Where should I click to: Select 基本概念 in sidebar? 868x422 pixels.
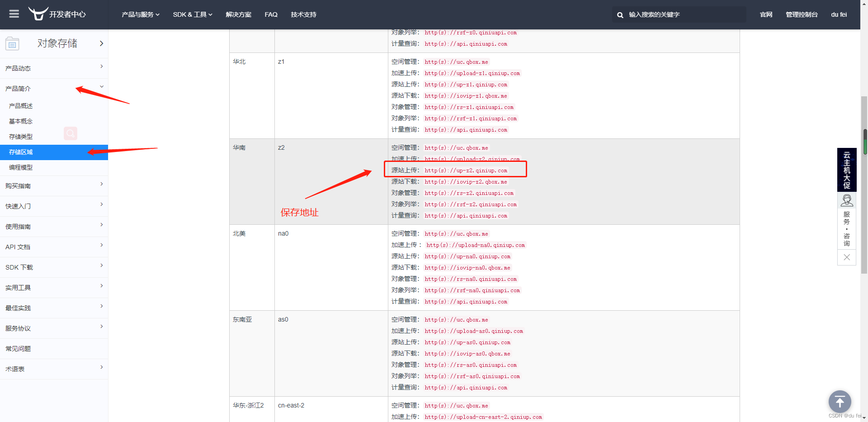pos(21,121)
